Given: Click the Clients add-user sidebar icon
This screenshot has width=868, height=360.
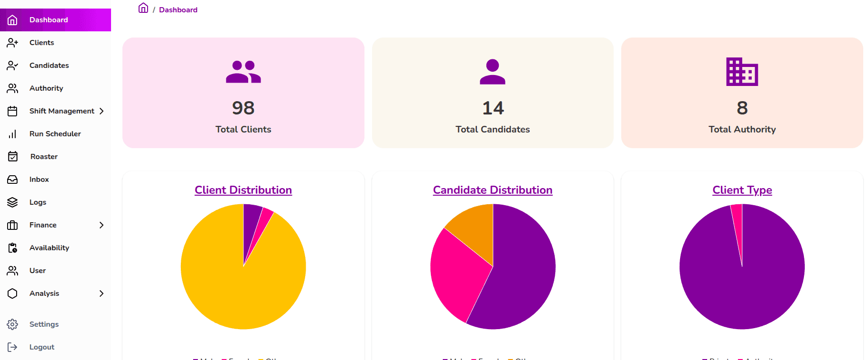Looking at the screenshot, I should (12, 43).
